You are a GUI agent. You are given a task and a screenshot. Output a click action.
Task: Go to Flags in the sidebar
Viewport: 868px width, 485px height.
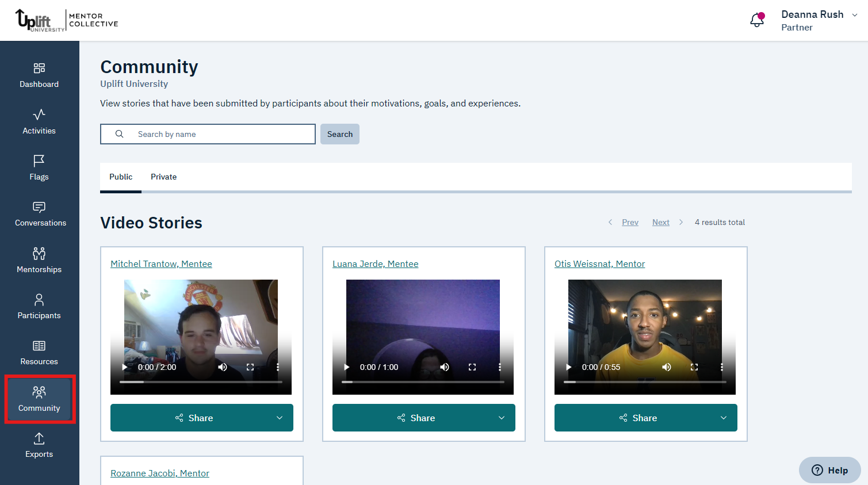[39, 168]
